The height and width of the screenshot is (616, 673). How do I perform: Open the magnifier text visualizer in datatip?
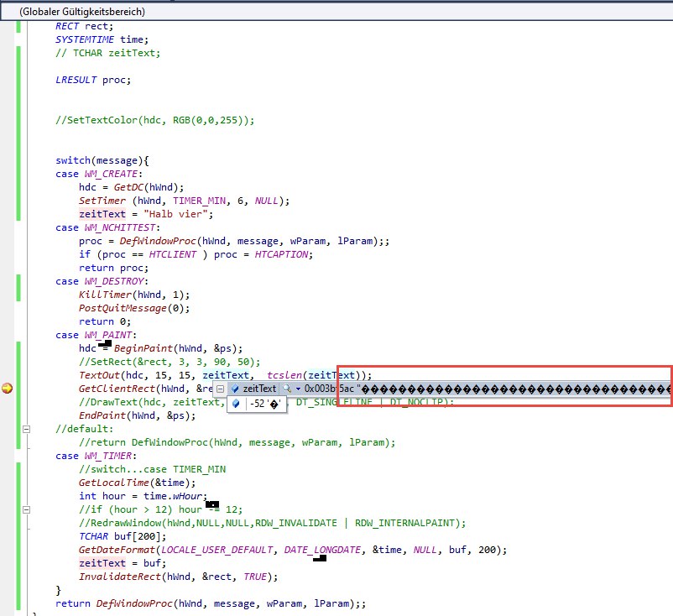(287, 389)
